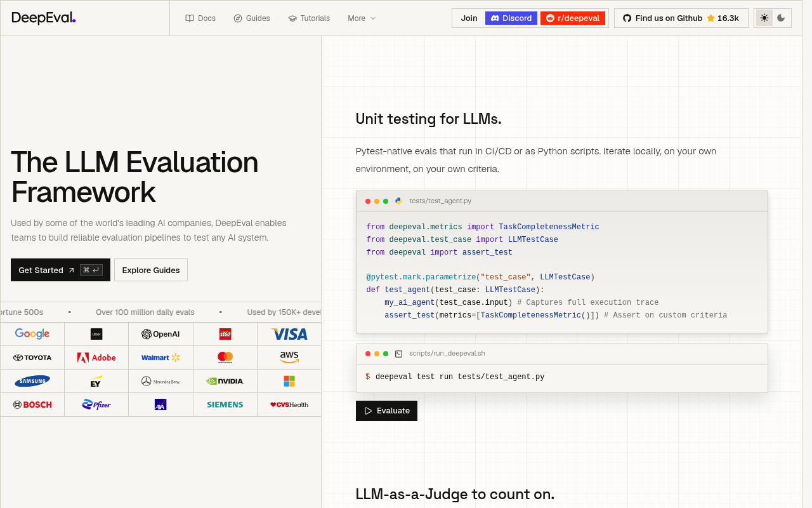Click the @pytest.mark.parametrize code line

[480, 277]
